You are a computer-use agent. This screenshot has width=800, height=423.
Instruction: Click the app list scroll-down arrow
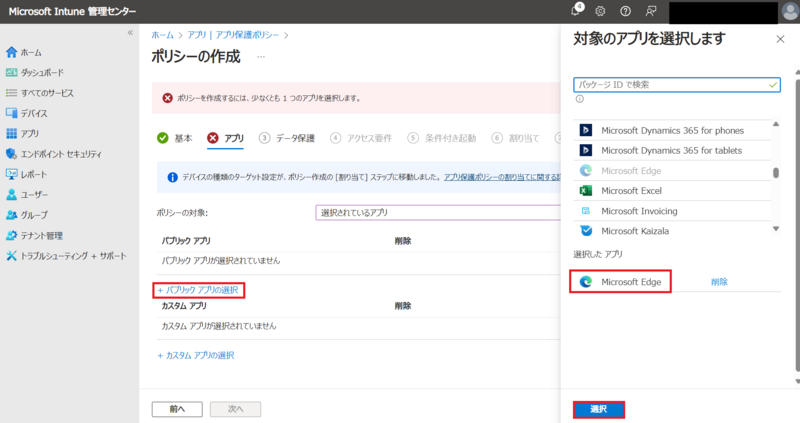776,229
